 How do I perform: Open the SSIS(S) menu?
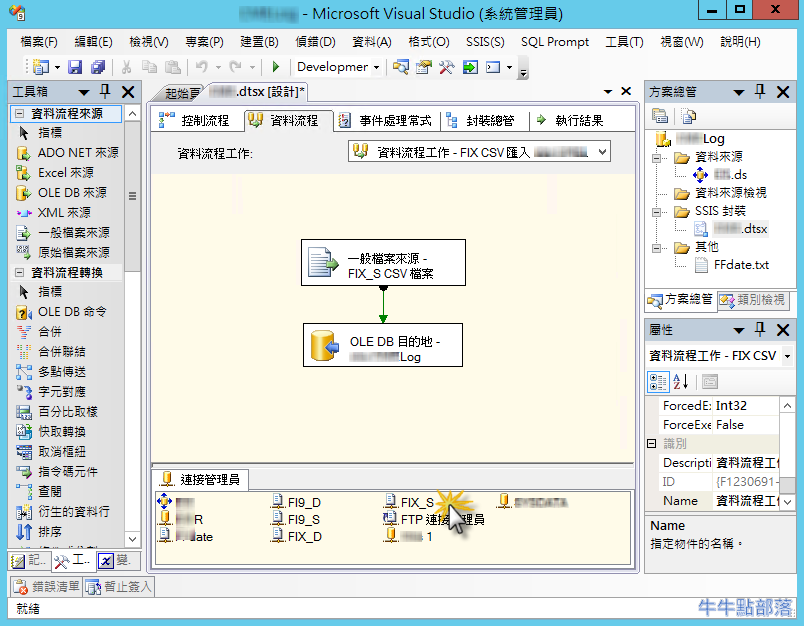[485, 42]
